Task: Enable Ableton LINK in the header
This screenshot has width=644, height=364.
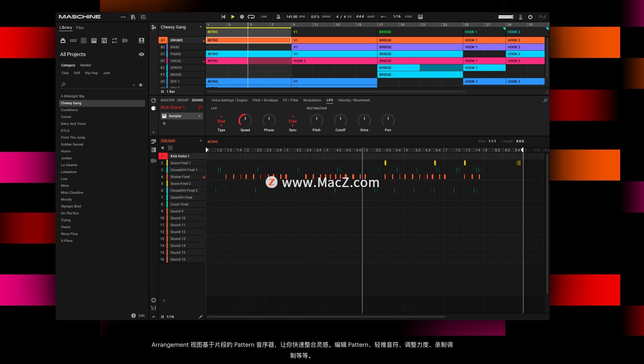Action: click(x=264, y=17)
